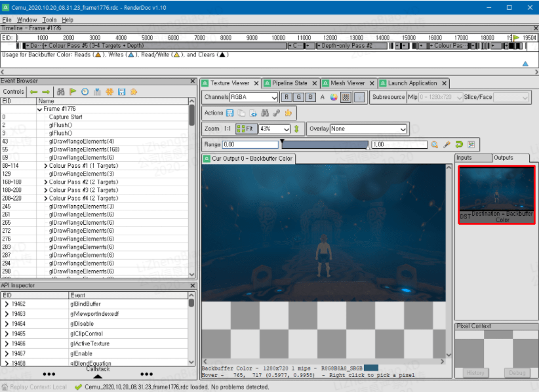Image resolution: width=539 pixels, height=392 pixels.
Task: Close the Event Browser panel
Action: 193,81
